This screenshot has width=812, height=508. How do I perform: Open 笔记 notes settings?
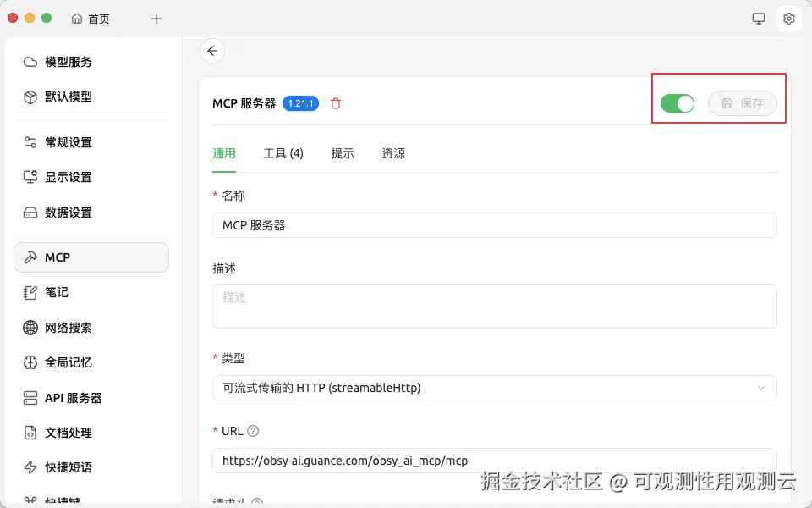91,292
